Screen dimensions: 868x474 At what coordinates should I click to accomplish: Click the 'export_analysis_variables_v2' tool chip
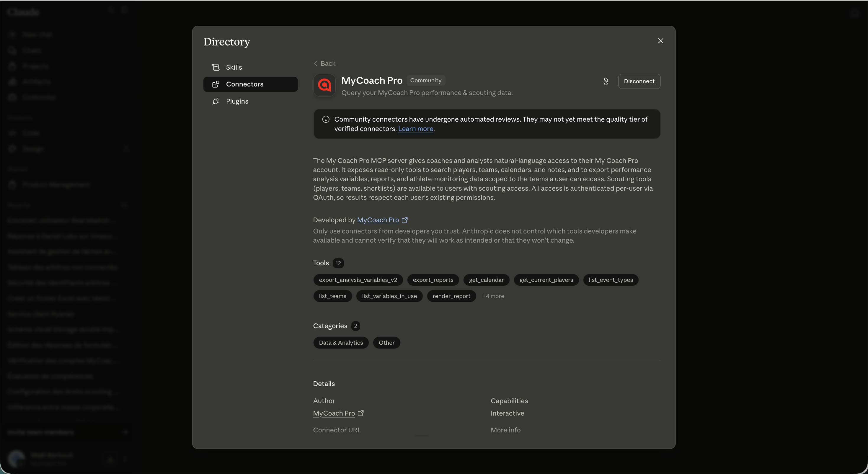[358, 280]
